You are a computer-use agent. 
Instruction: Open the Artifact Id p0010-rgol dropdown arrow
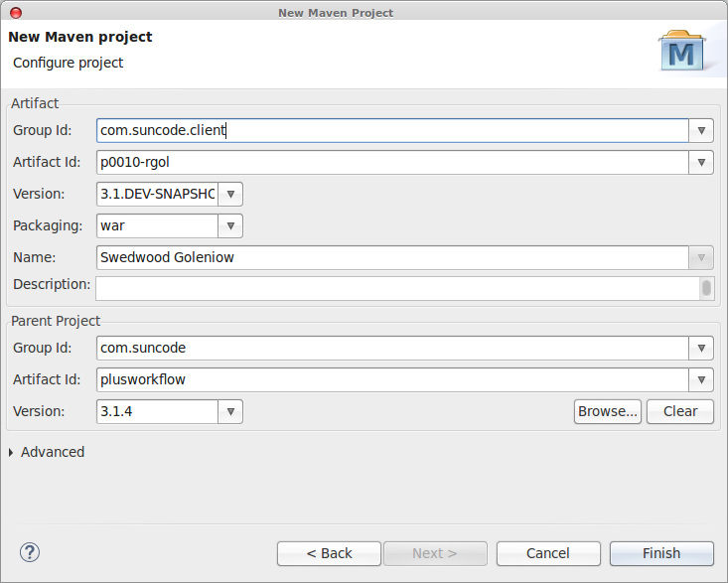click(701, 163)
